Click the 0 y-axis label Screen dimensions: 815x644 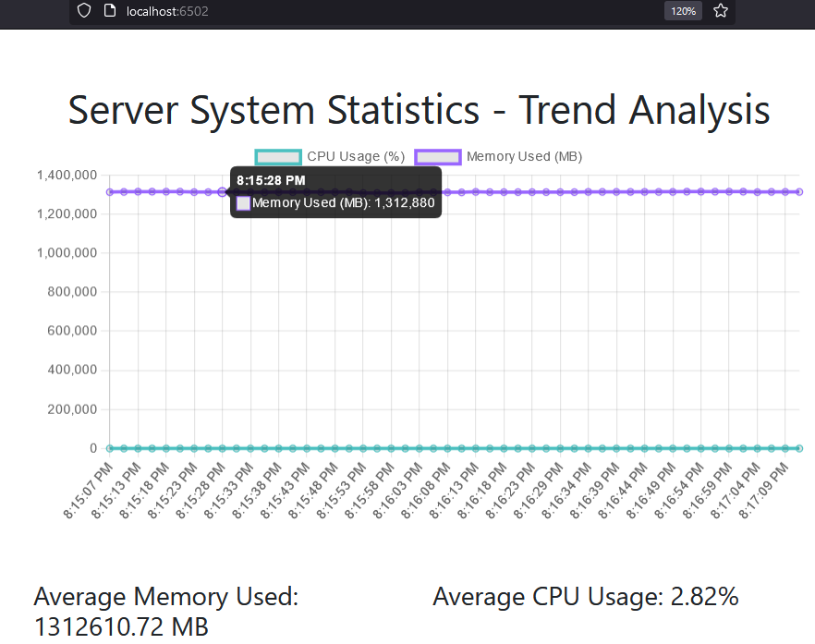point(92,447)
